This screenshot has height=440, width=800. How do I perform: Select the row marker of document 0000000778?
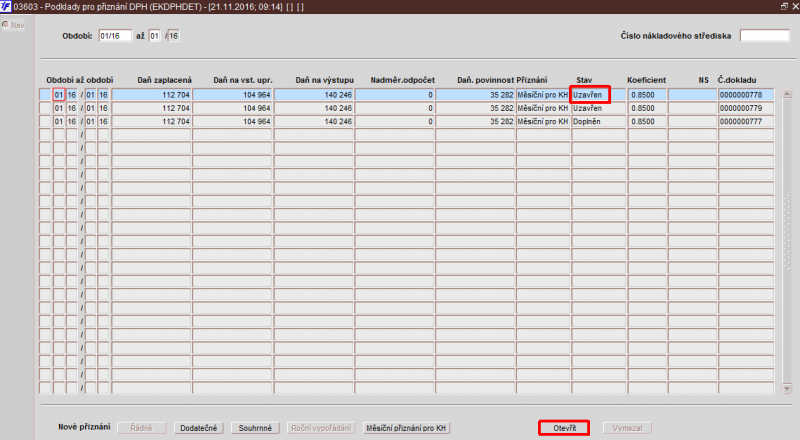point(45,94)
